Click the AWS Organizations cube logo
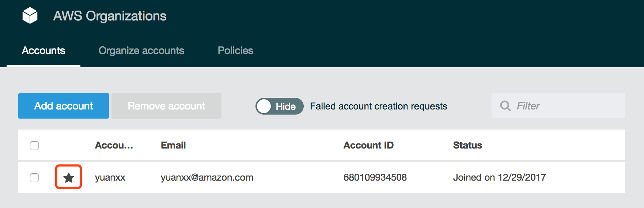Screen dimensions: 644x208 30,16
